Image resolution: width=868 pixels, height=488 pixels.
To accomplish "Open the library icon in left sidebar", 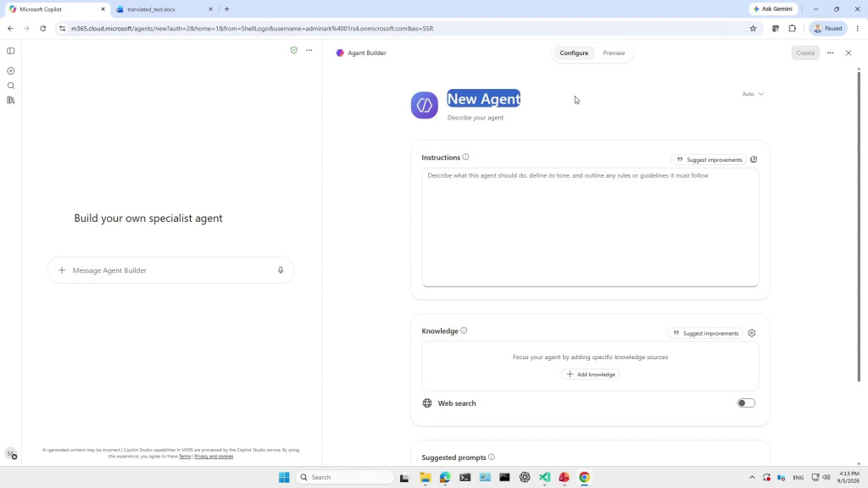I will (10, 100).
